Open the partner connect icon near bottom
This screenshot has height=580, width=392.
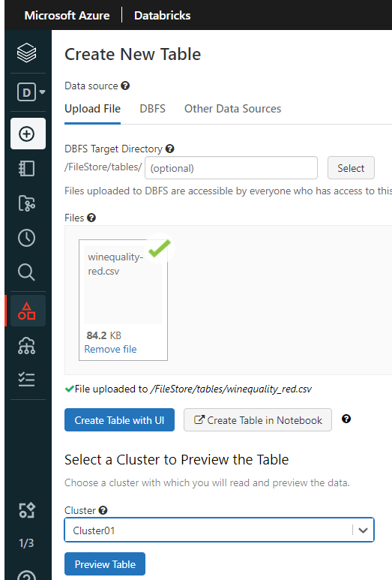[26, 510]
